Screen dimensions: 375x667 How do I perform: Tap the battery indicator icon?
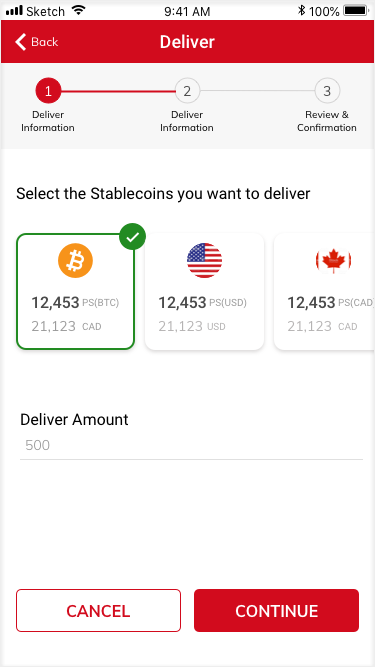pos(356,11)
